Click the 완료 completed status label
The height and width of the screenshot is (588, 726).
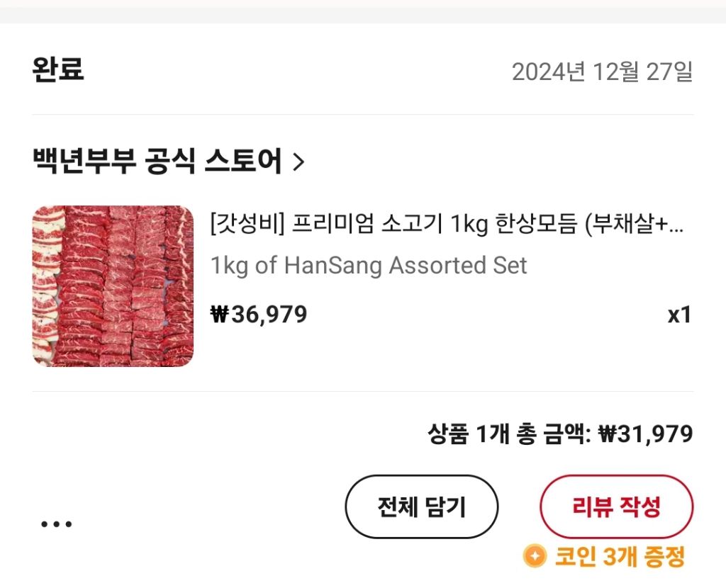pos(57,69)
